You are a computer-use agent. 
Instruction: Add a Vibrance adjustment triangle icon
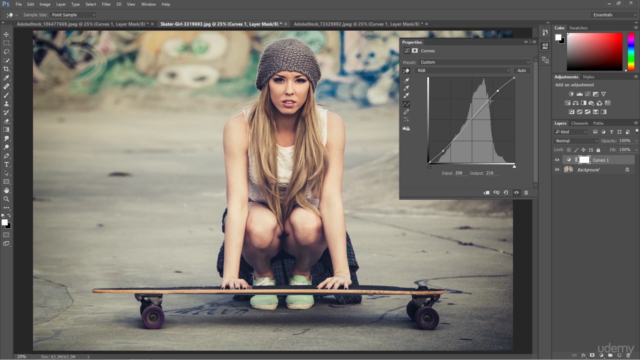click(604, 94)
